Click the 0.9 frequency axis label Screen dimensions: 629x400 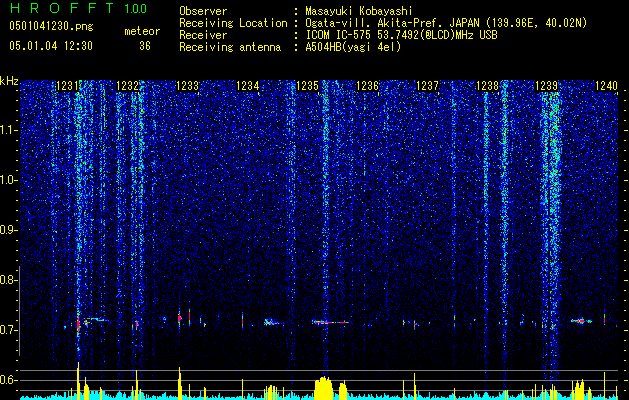tap(8, 230)
